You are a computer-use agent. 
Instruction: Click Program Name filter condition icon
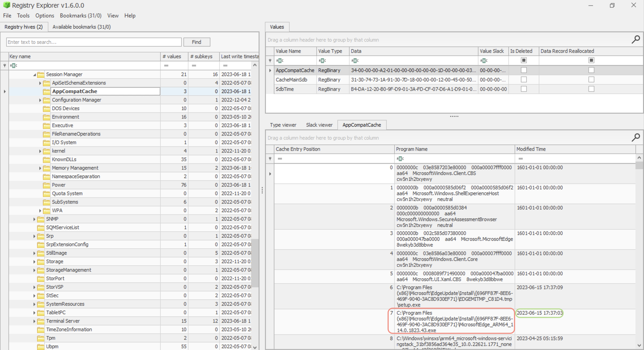click(x=400, y=158)
